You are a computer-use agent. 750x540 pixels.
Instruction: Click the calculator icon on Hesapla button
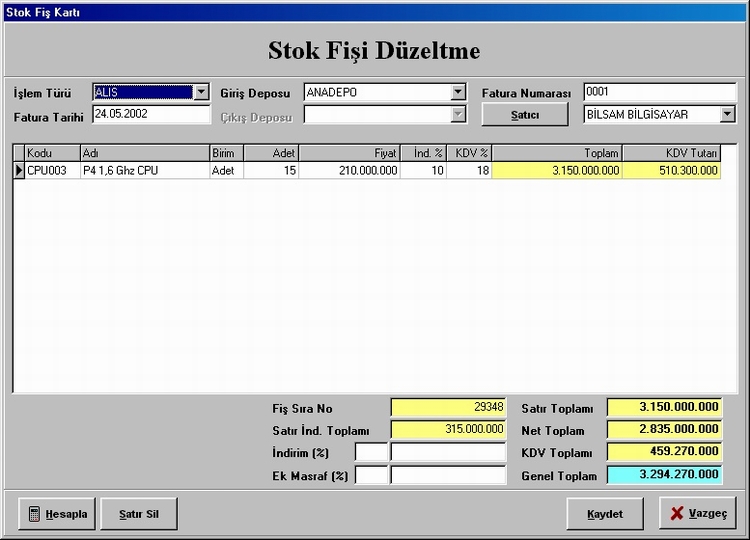click(34, 514)
